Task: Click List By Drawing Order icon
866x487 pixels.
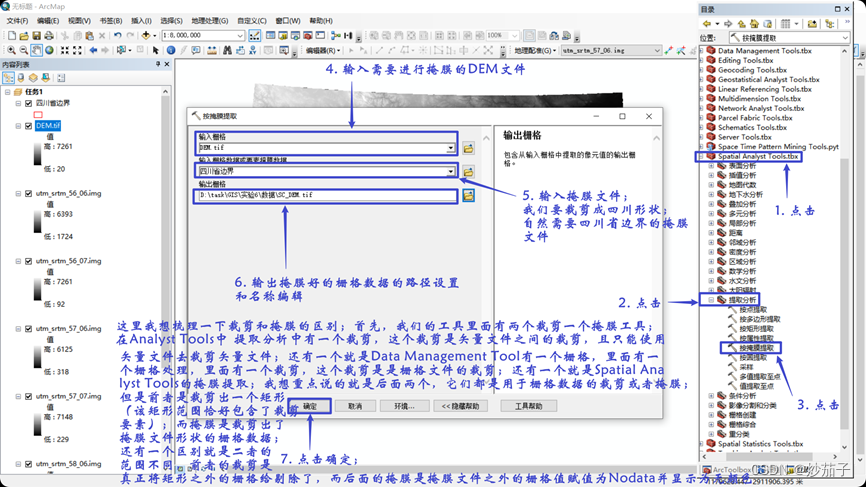Action: (x=8, y=78)
